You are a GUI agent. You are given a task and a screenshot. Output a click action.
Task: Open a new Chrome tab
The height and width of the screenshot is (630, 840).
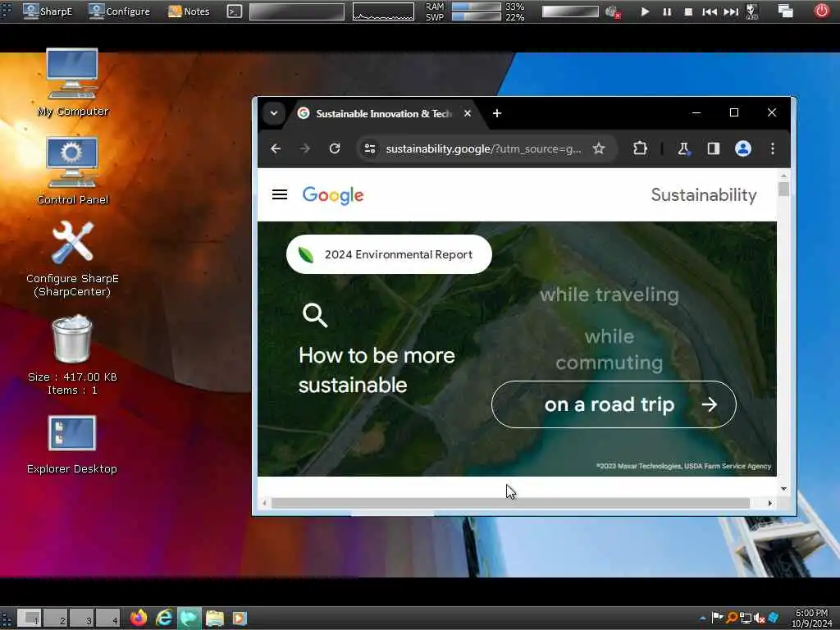coord(497,113)
